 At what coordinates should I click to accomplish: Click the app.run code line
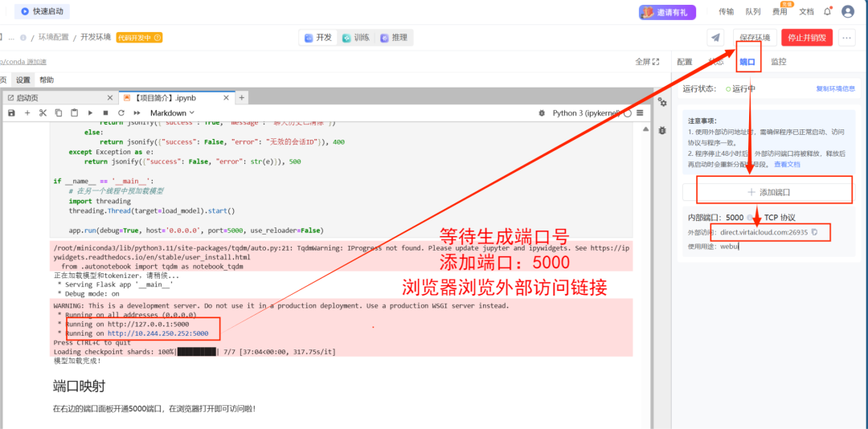(196, 231)
